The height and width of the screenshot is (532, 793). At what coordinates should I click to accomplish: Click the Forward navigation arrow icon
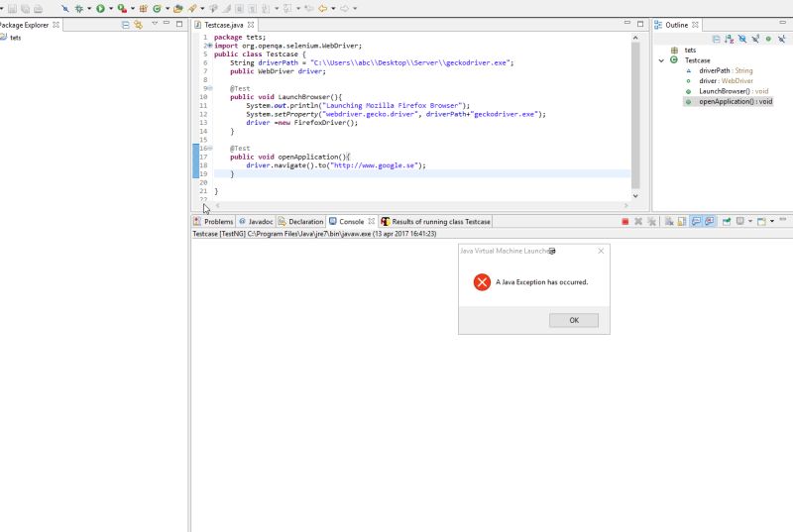coord(344,9)
